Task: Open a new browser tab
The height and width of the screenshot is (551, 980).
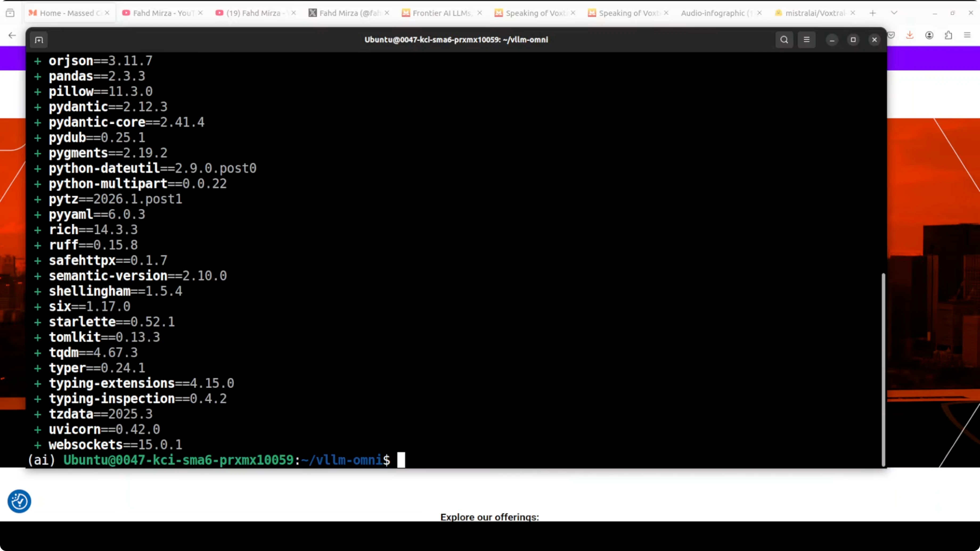Action: click(873, 13)
